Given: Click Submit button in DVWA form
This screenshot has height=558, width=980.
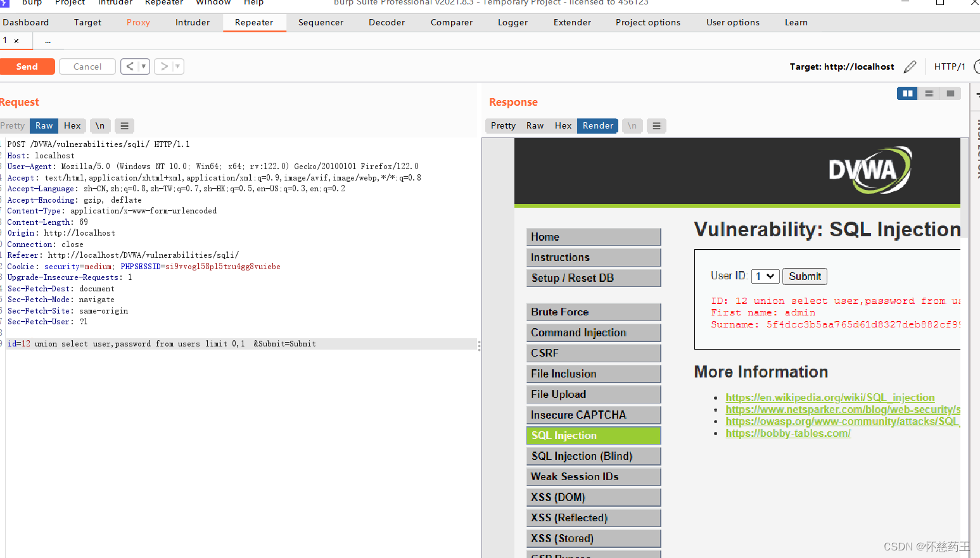Looking at the screenshot, I should (x=805, y=276).
